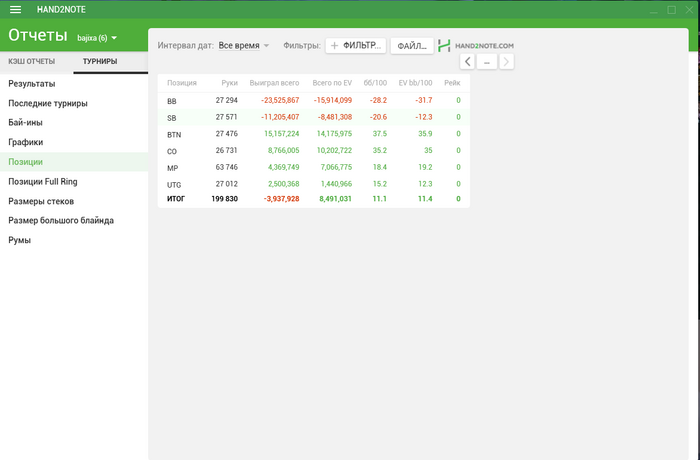The image size is (700, 460).
Task: Click the -3,937,928 total won value
Action: click(x=282, y=199)
